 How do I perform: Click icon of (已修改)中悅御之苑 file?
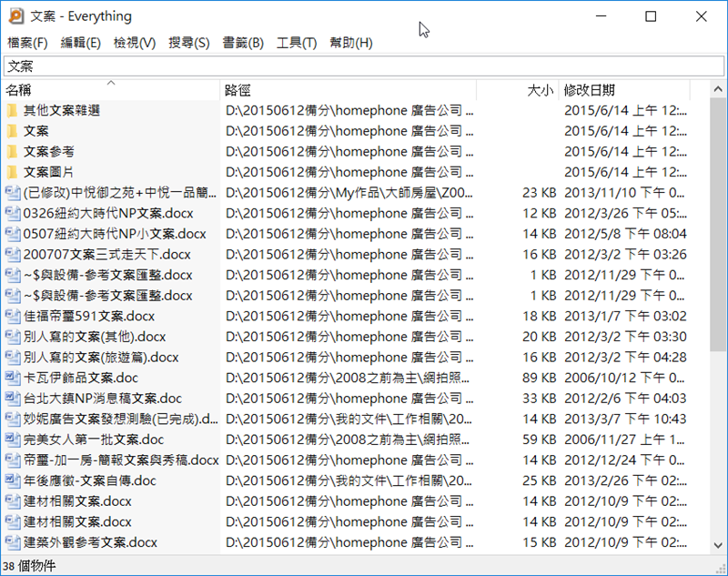[13, 193]
